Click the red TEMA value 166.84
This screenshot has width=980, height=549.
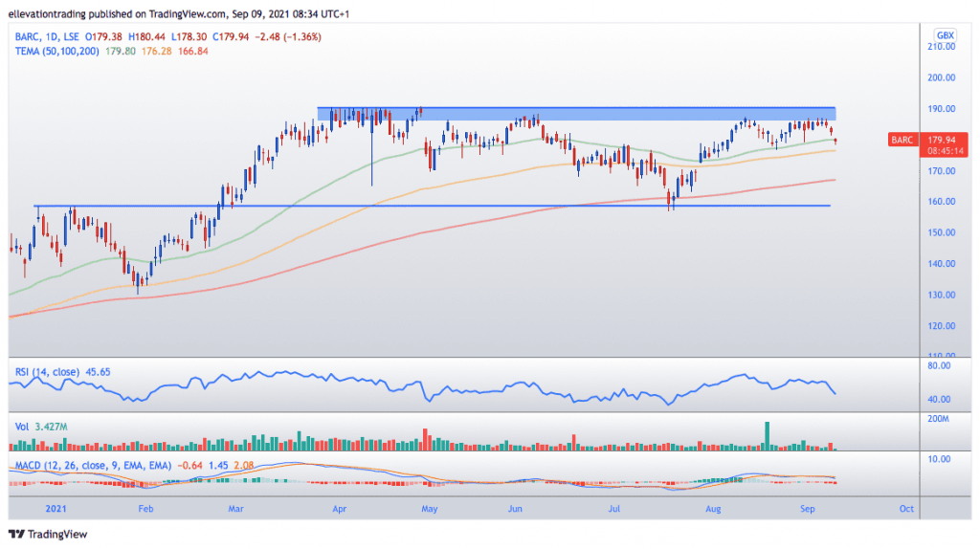pos(193,52)
